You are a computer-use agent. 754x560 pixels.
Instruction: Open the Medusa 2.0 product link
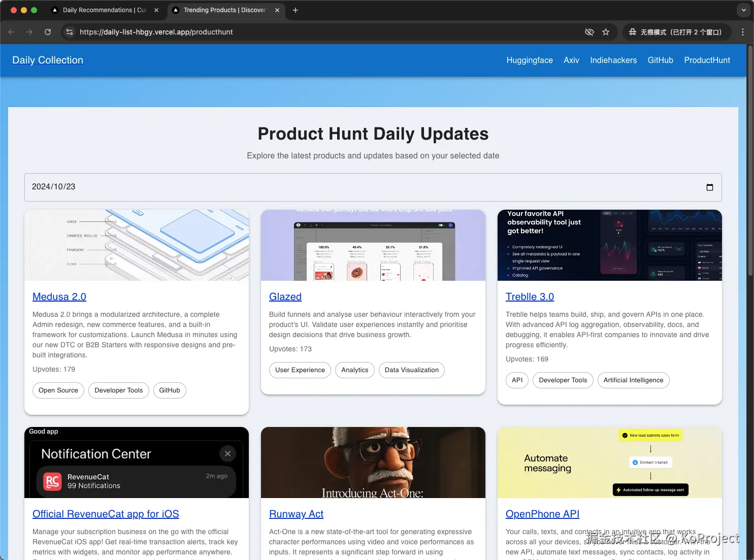59,297
